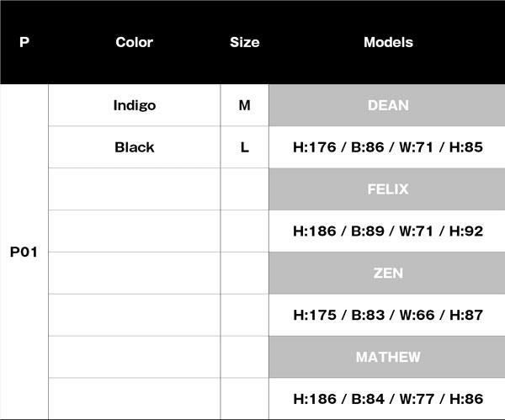Click empty Size cell beside ZEN
Viewport: 505px width, 420px height.
[245, 273]
